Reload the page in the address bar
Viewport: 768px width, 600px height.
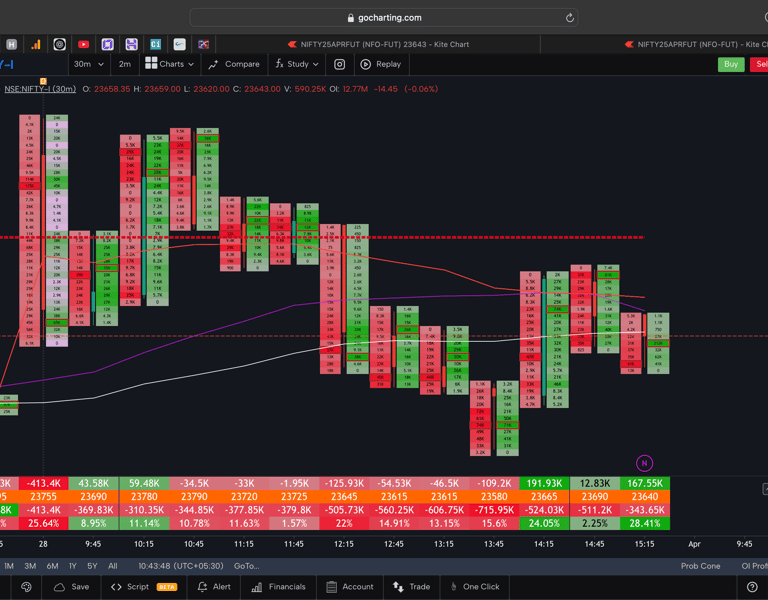pos(569,18)
